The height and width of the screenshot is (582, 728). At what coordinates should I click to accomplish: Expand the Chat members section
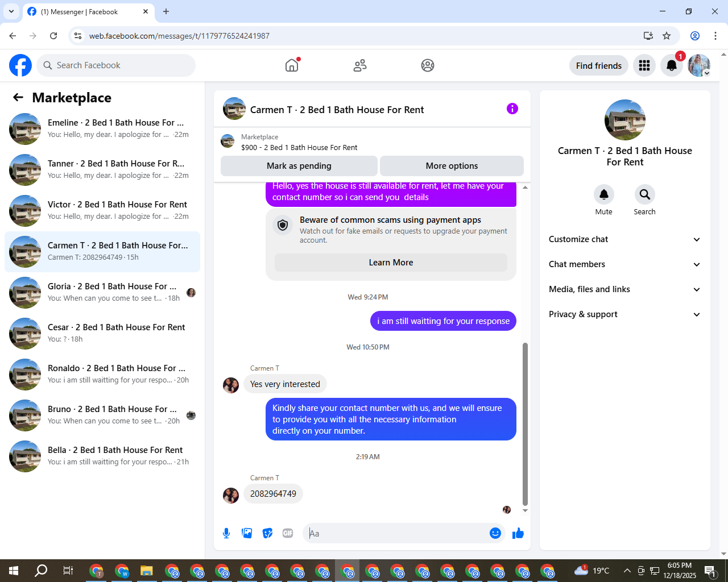pos(624,264)
